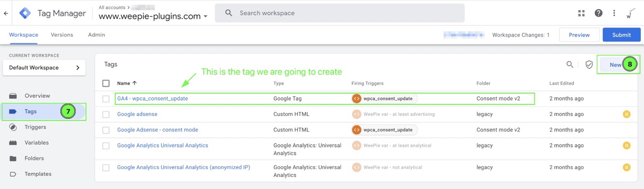Open the Google Adsense - consent mode tag

tap(157, 130)
